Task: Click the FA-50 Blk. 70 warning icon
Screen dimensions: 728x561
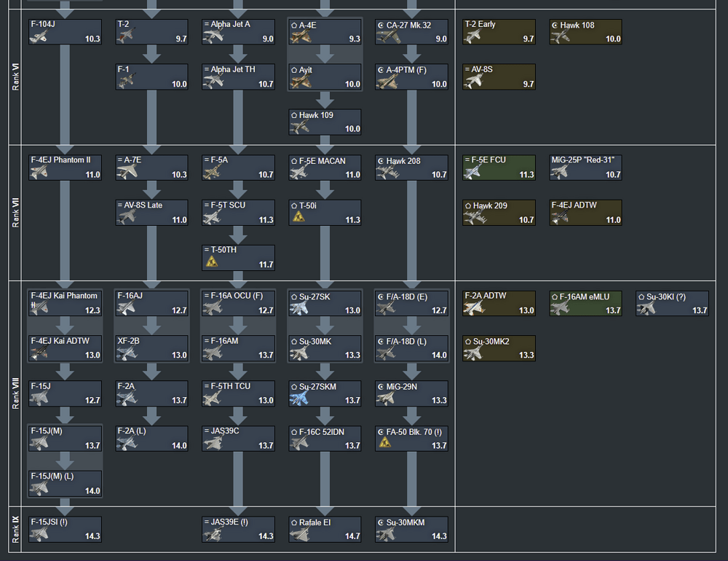Action: pyautogui.click(x=385, y=442)
